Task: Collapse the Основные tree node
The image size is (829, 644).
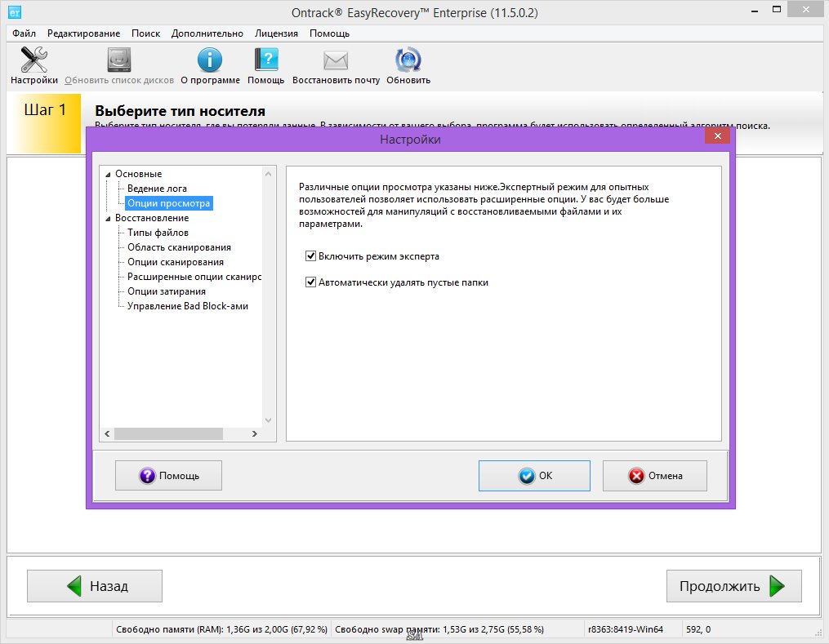Action: click(x=108, y=175)
